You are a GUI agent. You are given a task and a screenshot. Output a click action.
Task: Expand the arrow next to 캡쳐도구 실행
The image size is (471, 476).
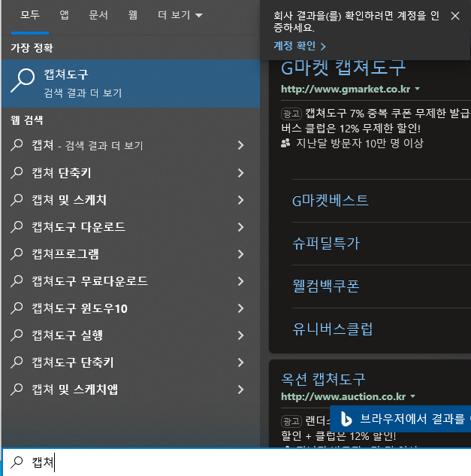point(241,335)
